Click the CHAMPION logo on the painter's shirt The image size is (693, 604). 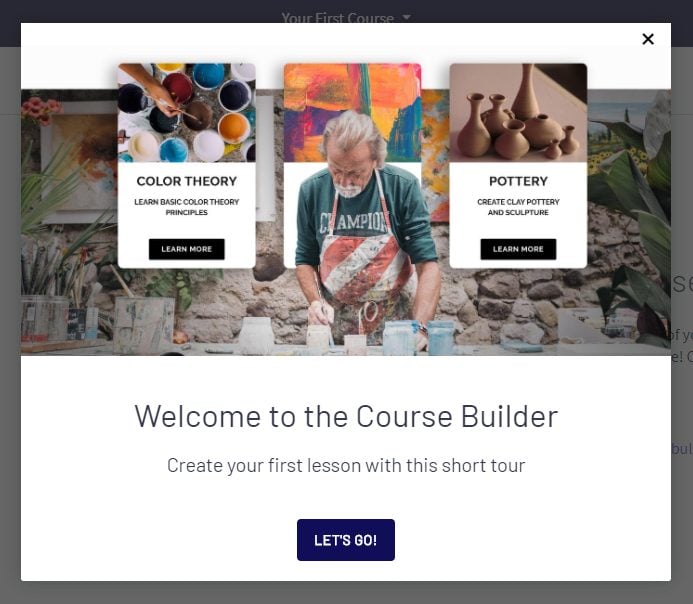click(x=354, y=222)
